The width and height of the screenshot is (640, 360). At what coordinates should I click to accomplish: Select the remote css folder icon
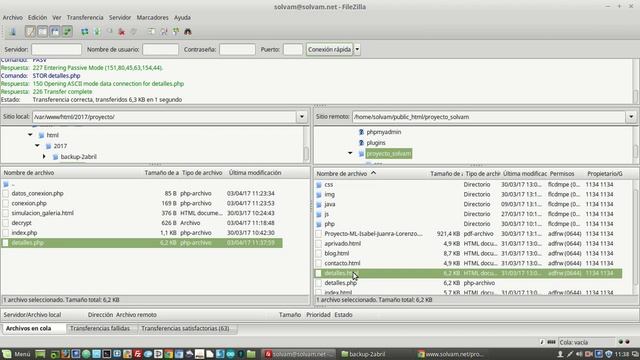pos(319,184)
